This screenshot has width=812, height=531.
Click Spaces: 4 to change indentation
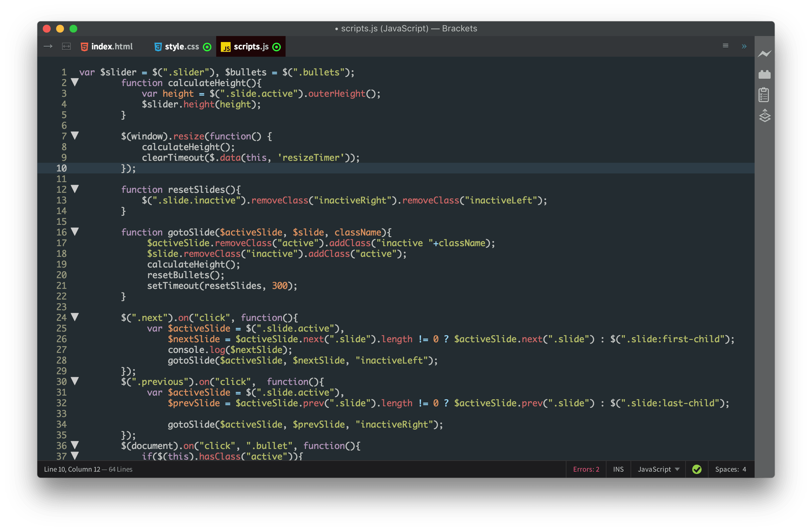(730, 469)
